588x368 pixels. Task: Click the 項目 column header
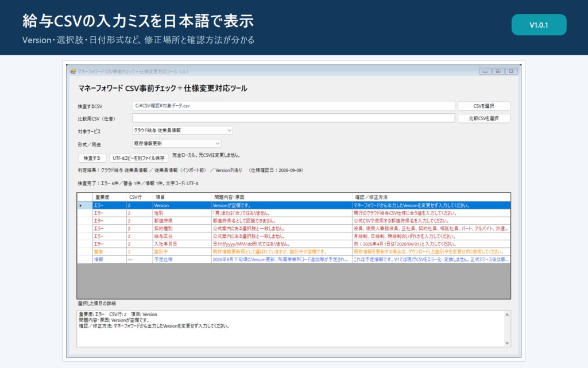(182, 197)
